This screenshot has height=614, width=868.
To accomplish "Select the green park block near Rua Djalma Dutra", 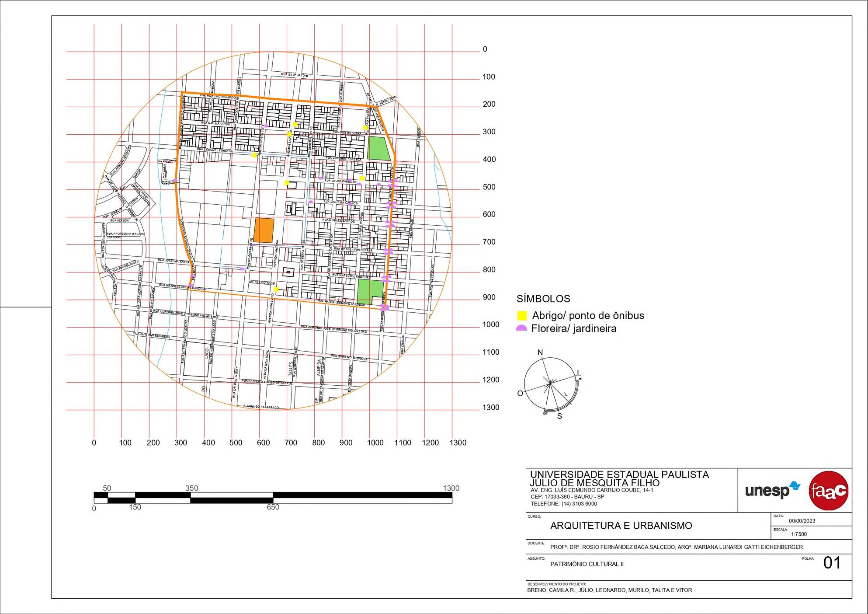I will point(378,148).
